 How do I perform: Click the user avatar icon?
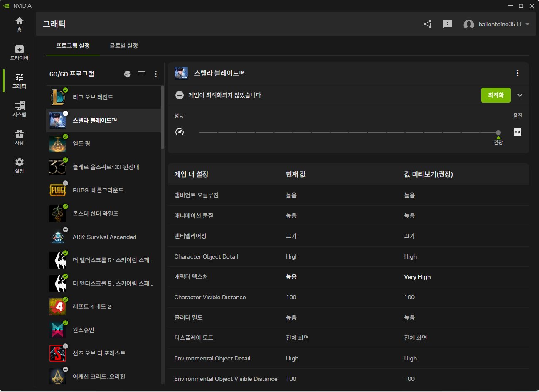tap(469, 25)
